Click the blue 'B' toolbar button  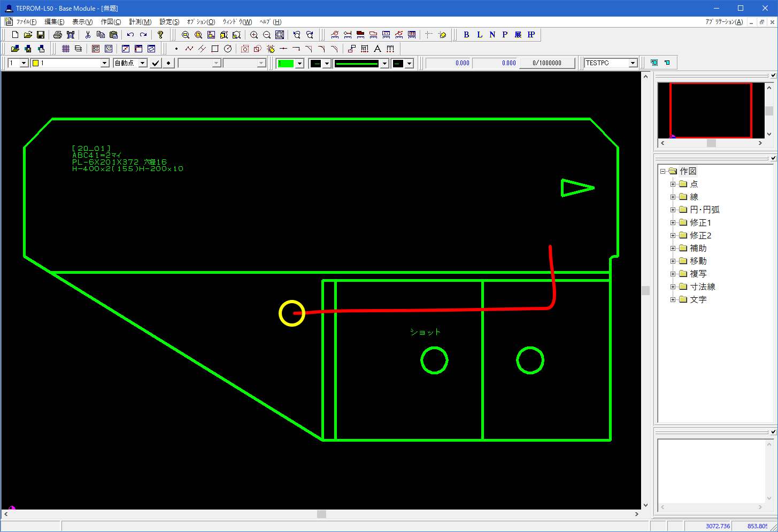[466, 35]
